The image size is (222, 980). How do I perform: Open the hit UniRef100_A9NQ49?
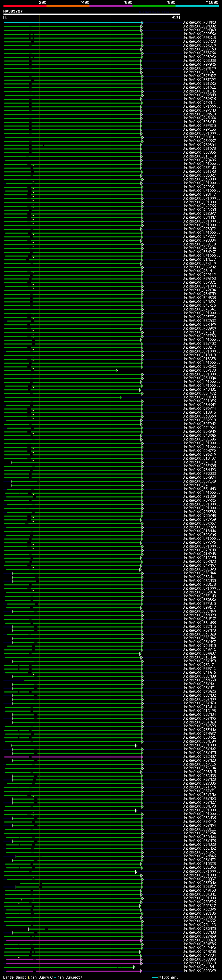[199, 30]
